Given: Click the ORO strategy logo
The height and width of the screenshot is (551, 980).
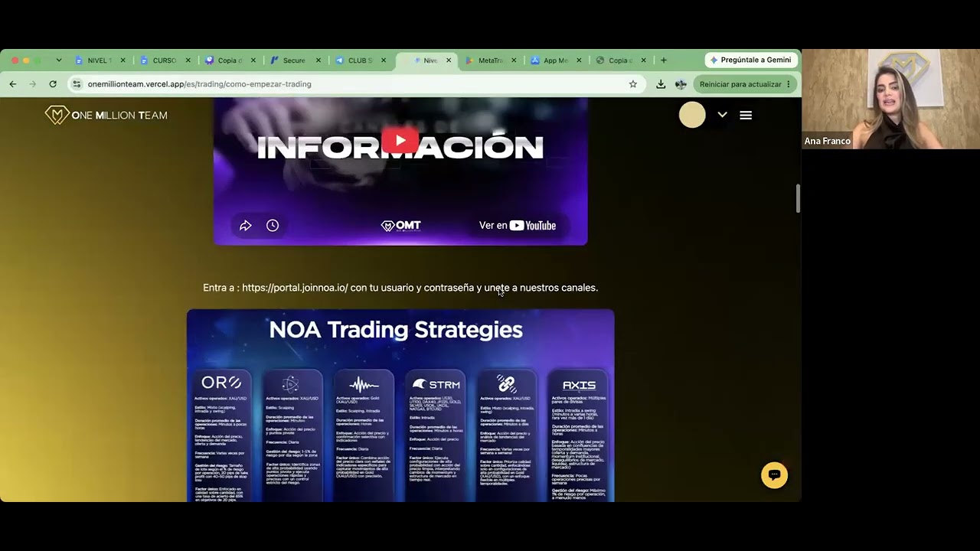Looking at the screenshot, I should click(x=221, y=383).
